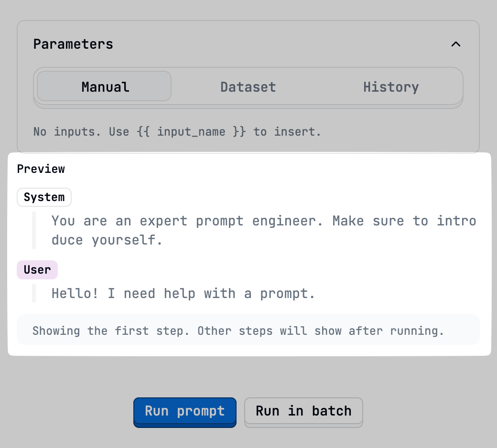This screenshot has height=448, width=497.
Task: Click the Run in batch button
Action: tap(303, 411)
